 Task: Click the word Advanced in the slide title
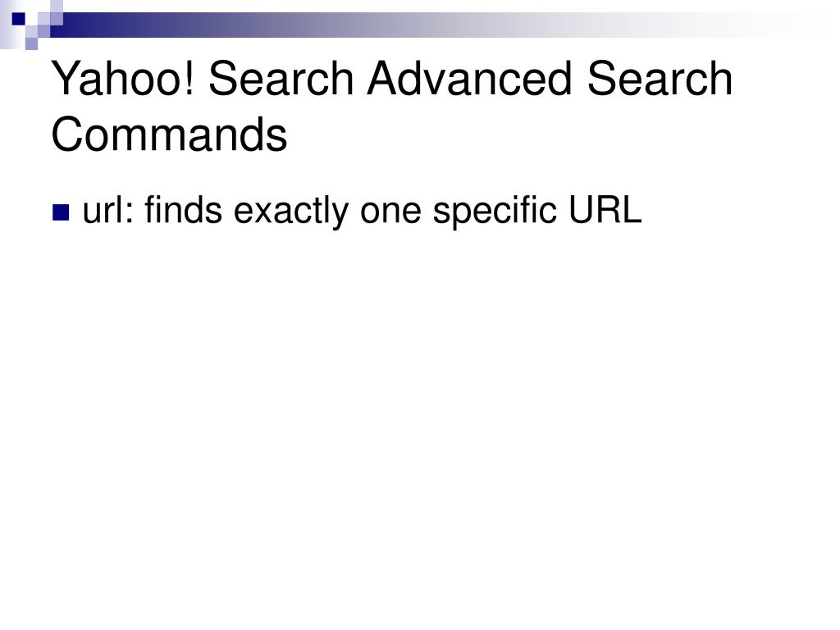(469, 78)
